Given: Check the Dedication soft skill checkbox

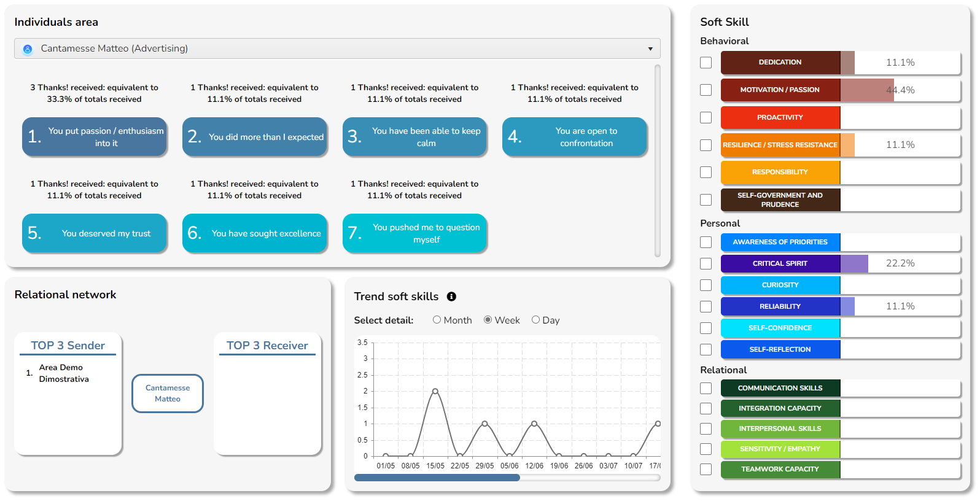Looking at the screenshot, I should point(706,63).
